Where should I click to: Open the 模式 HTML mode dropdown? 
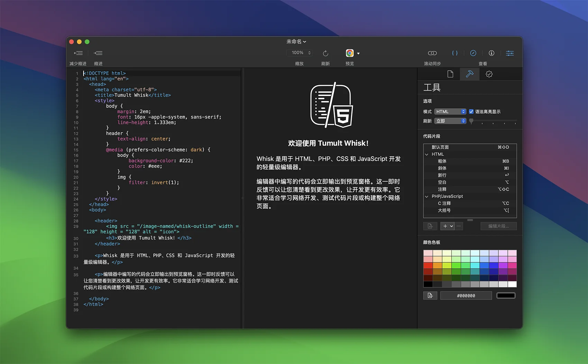click(450, 112)
